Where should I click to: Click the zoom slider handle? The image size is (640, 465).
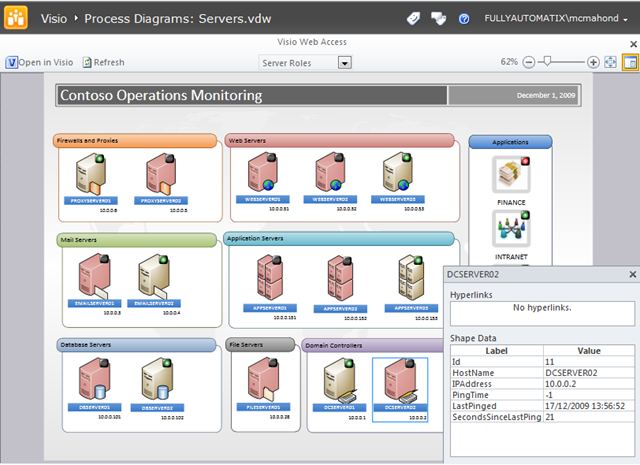coord(546,62)
